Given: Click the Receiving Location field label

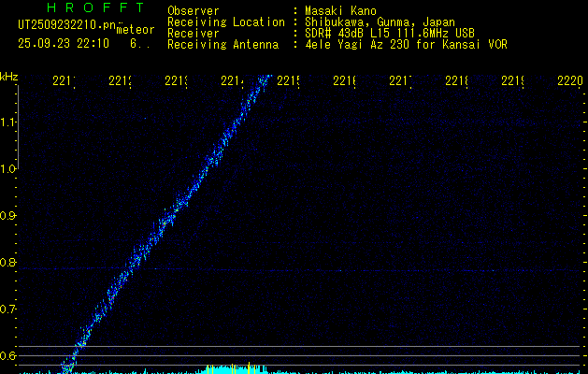Looking at the screenshot, I should [226, 22].
